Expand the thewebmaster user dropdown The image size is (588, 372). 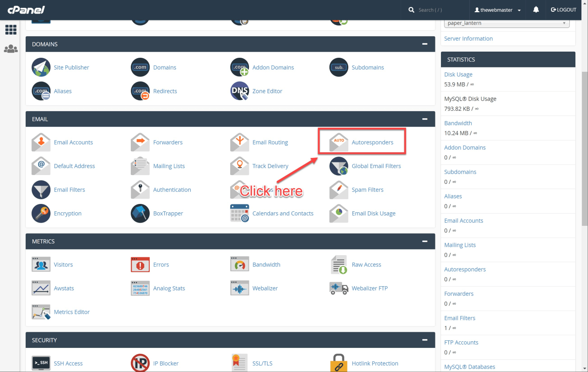coord(498,10)
